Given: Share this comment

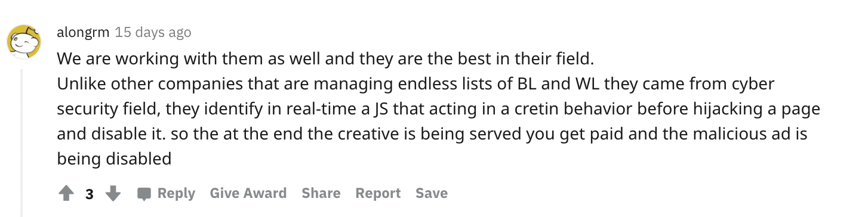Looking at the screenshot, I should point(321,193).
